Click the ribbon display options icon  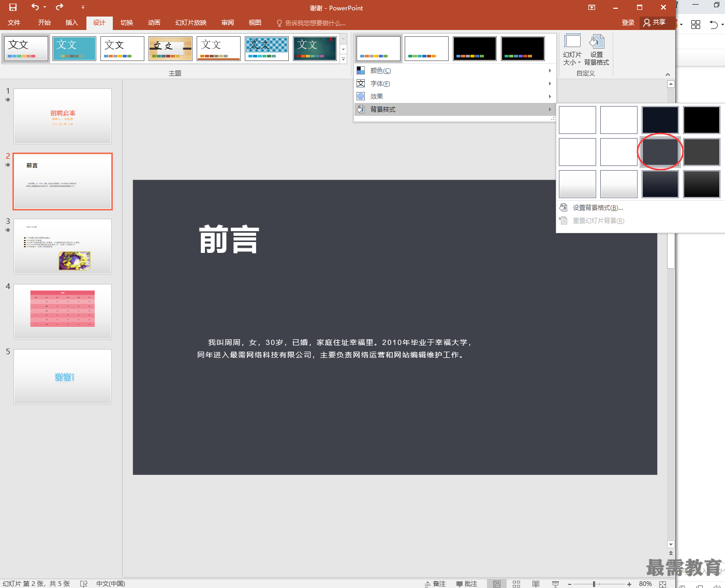[591, 7]
